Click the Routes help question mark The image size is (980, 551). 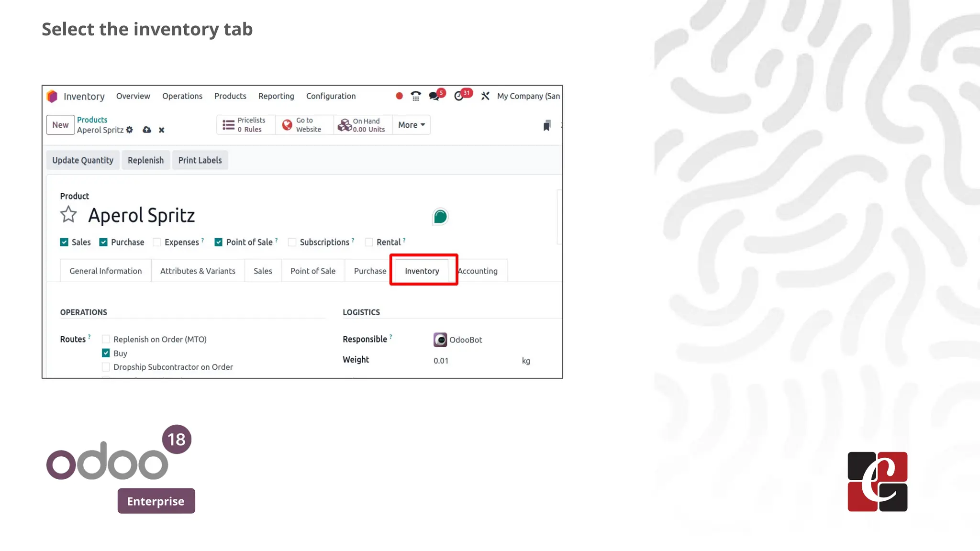pos(89,337)
